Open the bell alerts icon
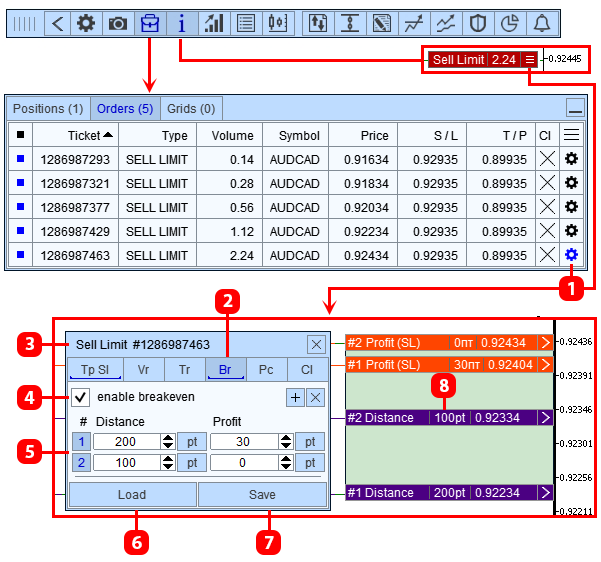The image size is (601, 562). tap(542, 24)
